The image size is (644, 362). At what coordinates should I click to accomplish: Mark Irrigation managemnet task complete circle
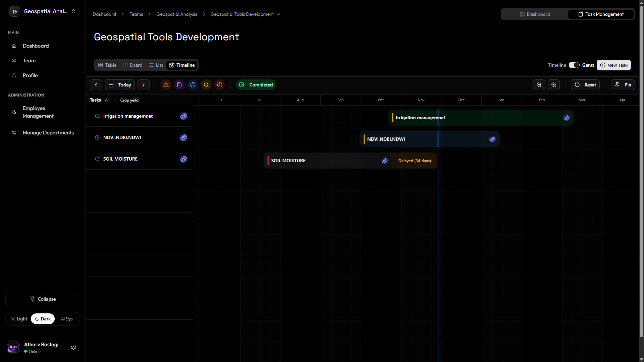coord(97,116)
